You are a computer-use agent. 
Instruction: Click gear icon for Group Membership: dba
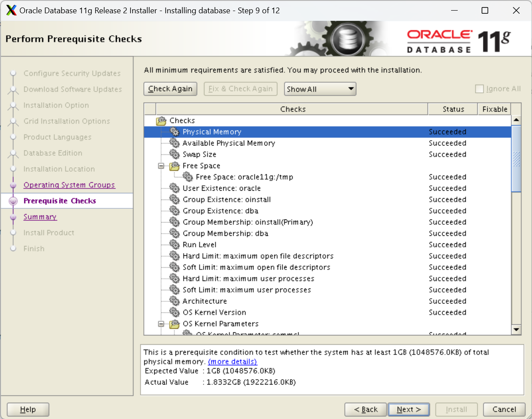(174, 233)
